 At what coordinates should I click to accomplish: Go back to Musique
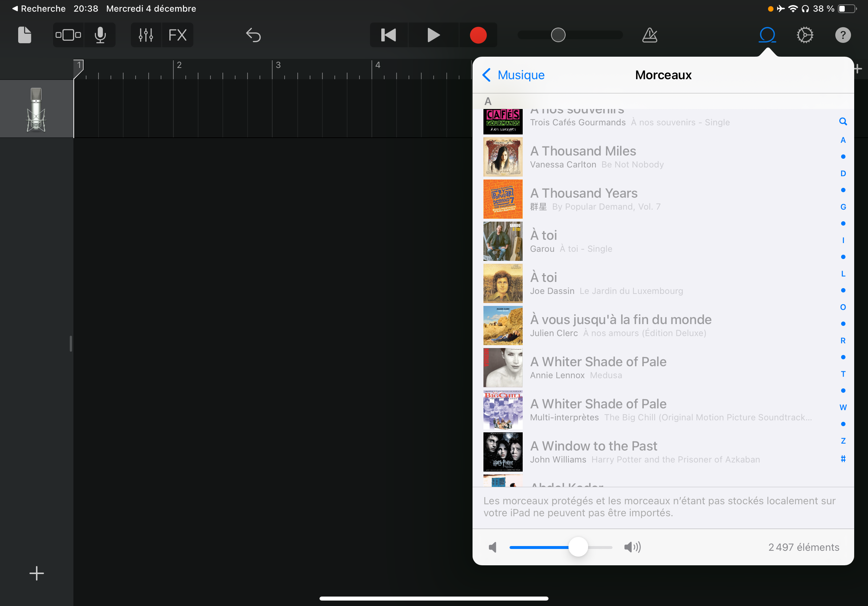(513, 75)
